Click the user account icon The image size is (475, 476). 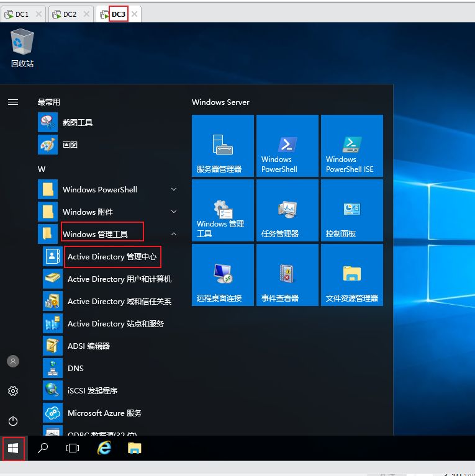(x=13, y=361)
